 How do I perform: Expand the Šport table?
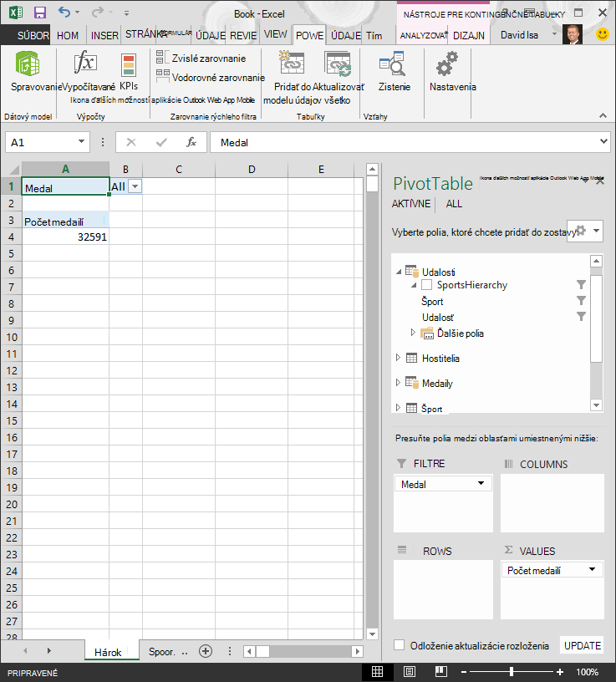coord(398,408)
